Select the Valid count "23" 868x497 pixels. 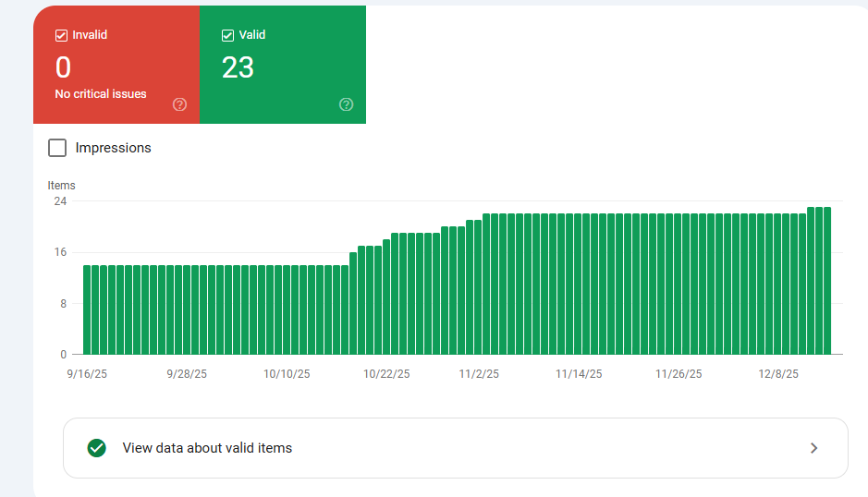pyautogui.click(x=238, y=67)
